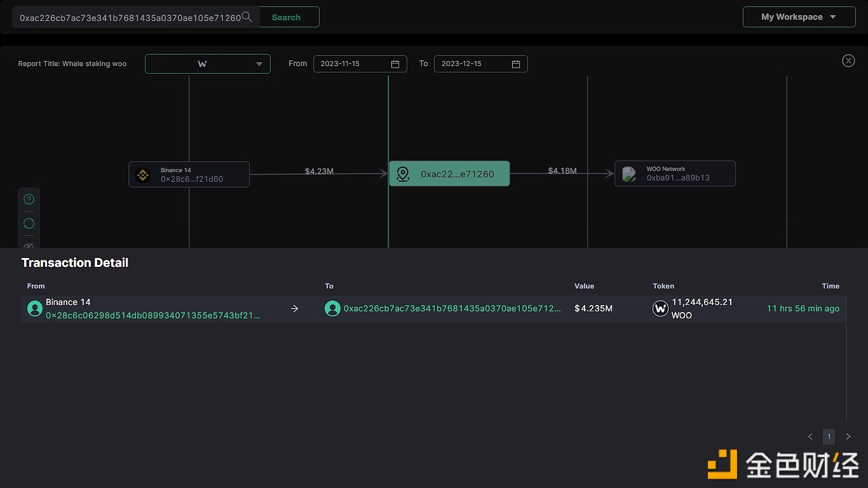Click the WOO Network node avatar icon
The image size is (868, 488).
coord(629,174)
